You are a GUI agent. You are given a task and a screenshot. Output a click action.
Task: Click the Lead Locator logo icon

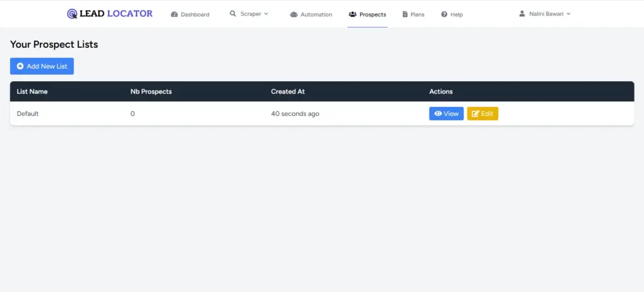[72, 14]
